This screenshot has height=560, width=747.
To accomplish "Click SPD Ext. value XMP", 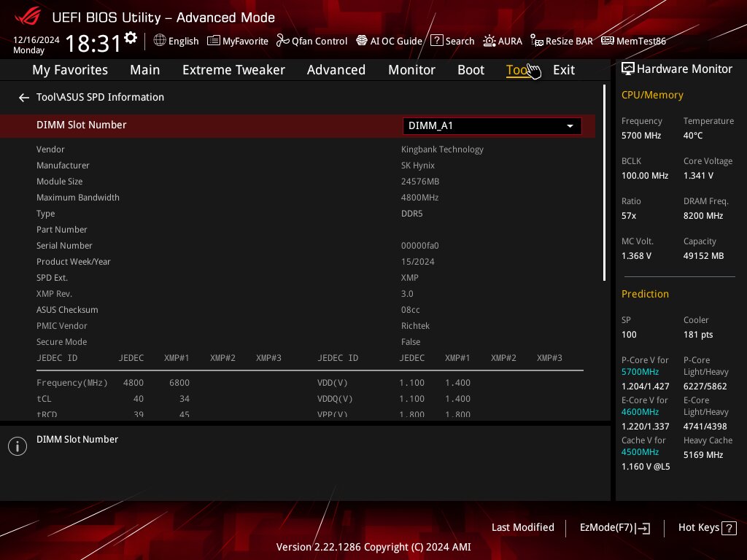I will (410, 278).
